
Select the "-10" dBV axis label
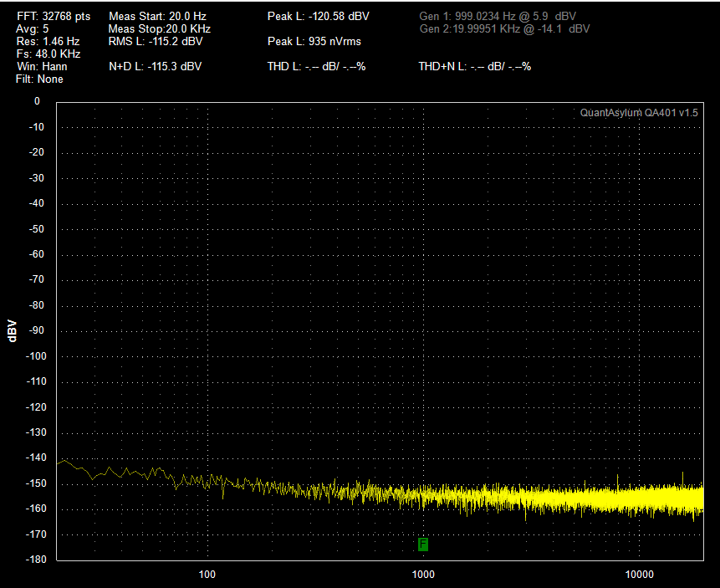[36, 127]
